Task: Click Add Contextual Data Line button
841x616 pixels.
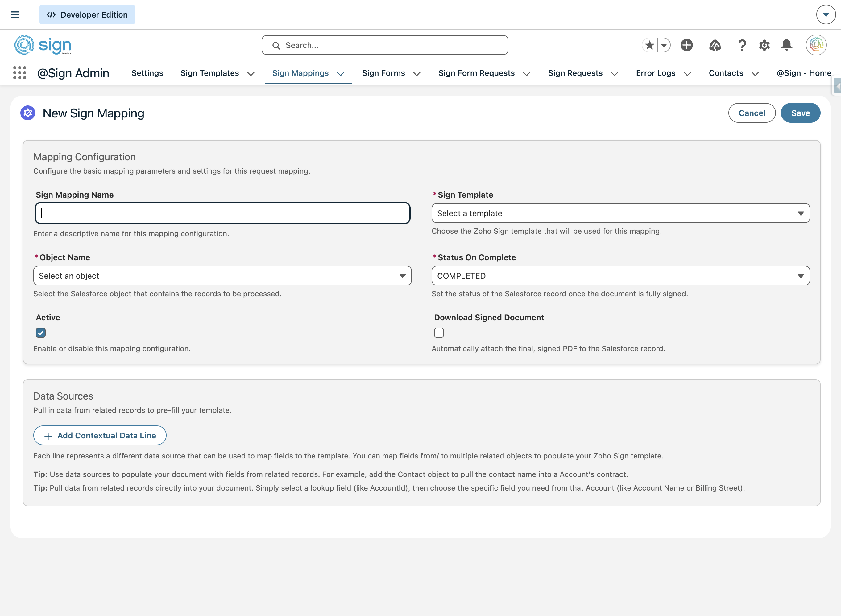Action: [100, 436]
